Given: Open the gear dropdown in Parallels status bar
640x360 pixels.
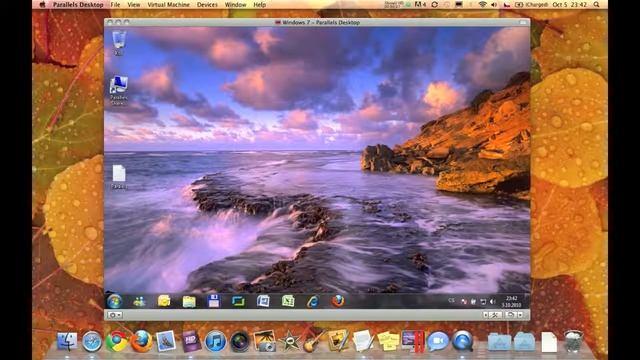Looking at the screenshot, I should tap(115, 315).
